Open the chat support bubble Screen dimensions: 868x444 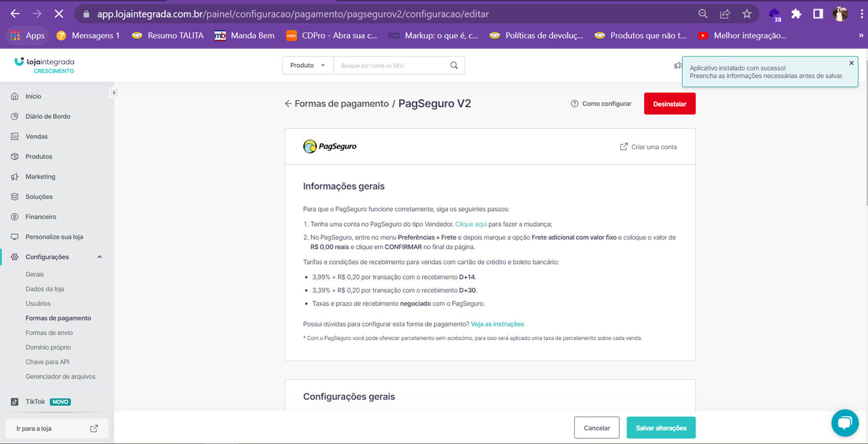[x=845, y=423]
